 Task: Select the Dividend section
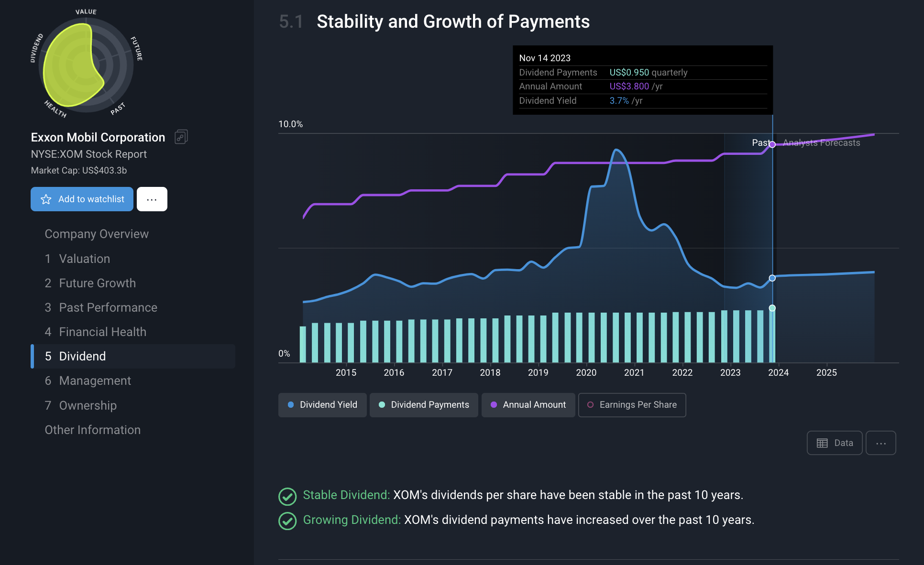pyautogui.click(x=133, y=356)
